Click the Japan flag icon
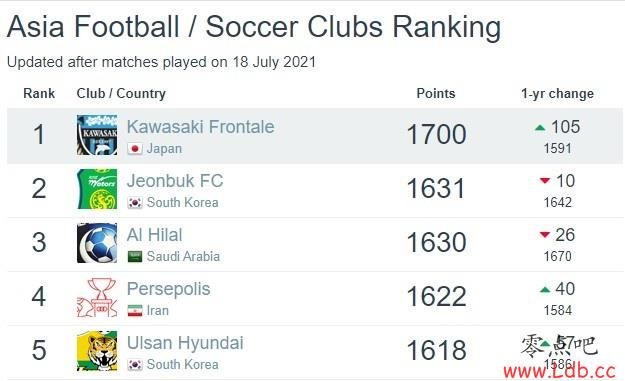This screenshot has width=625, height=381. point(135,149)
